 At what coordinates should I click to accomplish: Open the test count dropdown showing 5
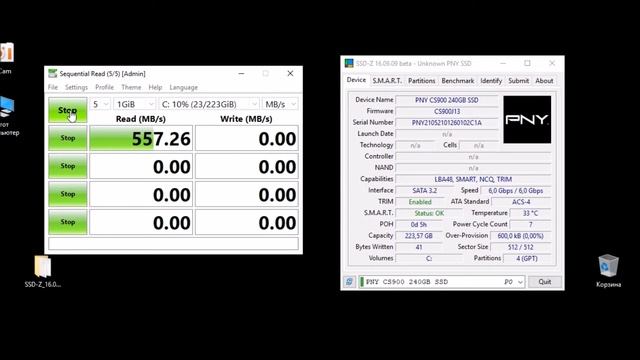tap(100, 104)
